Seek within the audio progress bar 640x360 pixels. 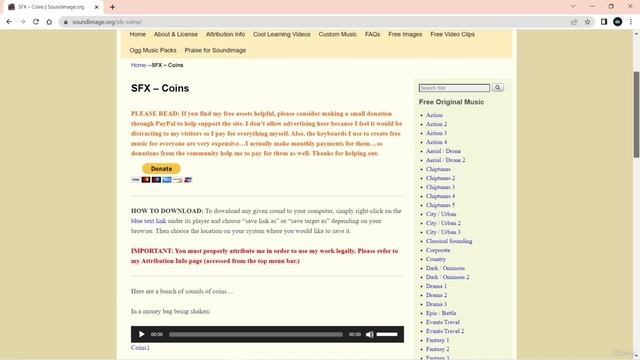[256, 334]
